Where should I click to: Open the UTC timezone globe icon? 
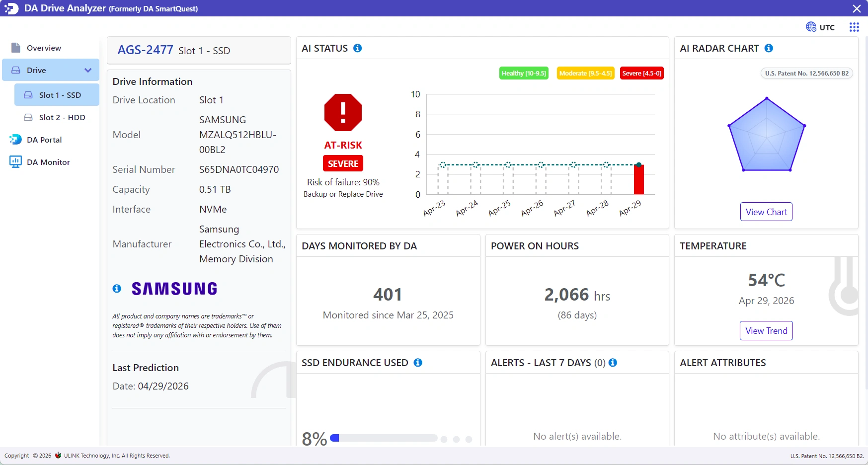click(x=811, y=27)
